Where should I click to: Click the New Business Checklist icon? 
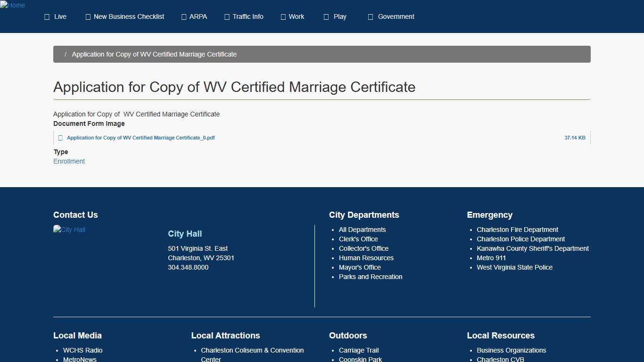(x=88, y=16)
